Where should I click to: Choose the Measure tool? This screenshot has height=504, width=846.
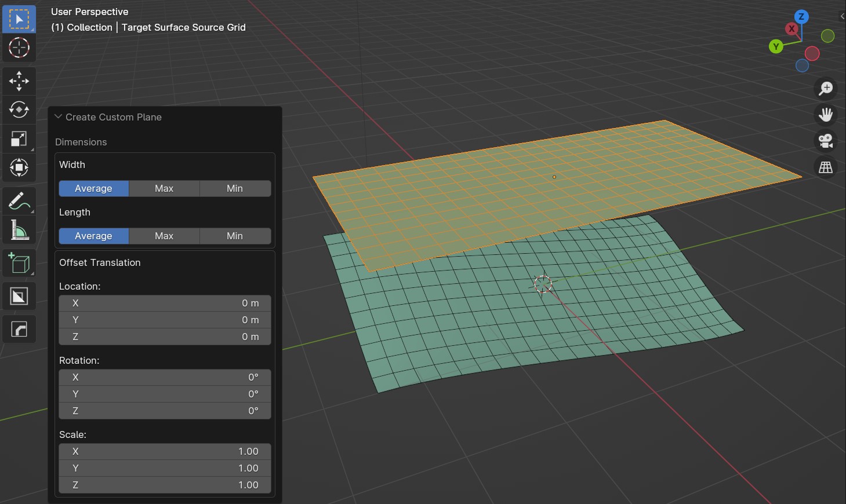click(19, 230)
